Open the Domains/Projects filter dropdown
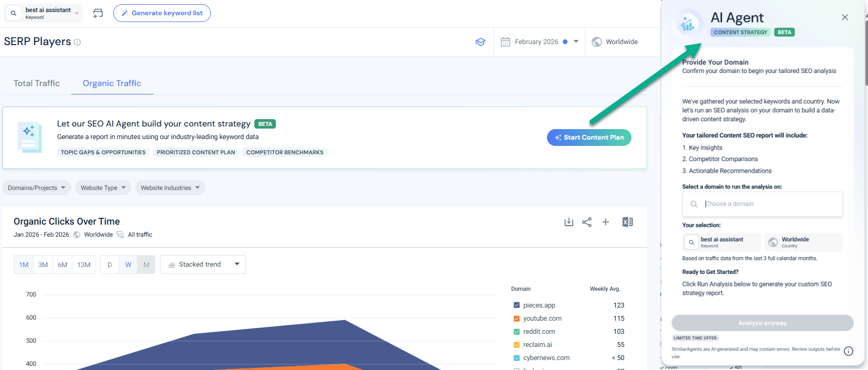This screenshot has height=370, width=868. coord(37,188)
